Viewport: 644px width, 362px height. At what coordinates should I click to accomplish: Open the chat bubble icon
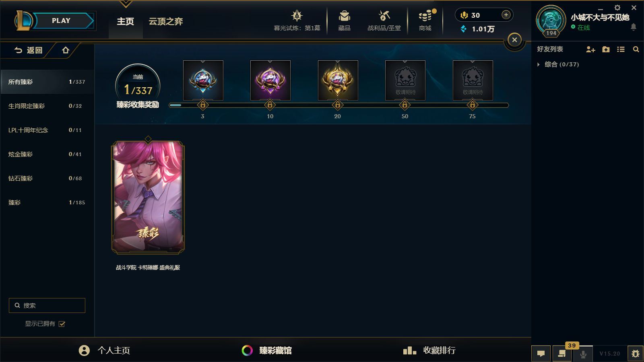click(x=541, y=354)
